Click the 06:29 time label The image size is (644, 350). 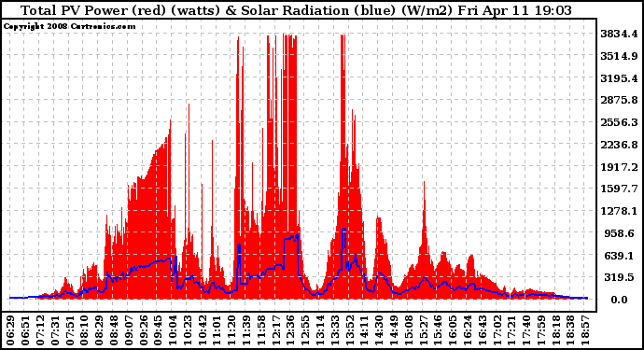(10, 330)
